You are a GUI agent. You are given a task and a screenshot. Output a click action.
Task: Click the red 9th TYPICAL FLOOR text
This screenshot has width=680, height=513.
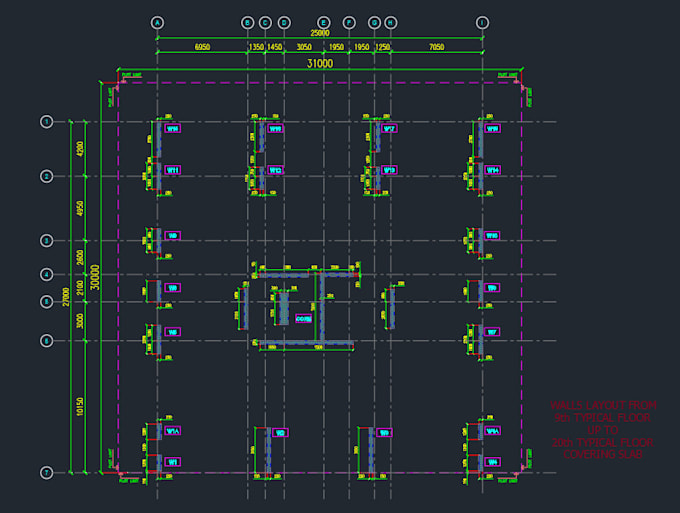click(602, 418)
